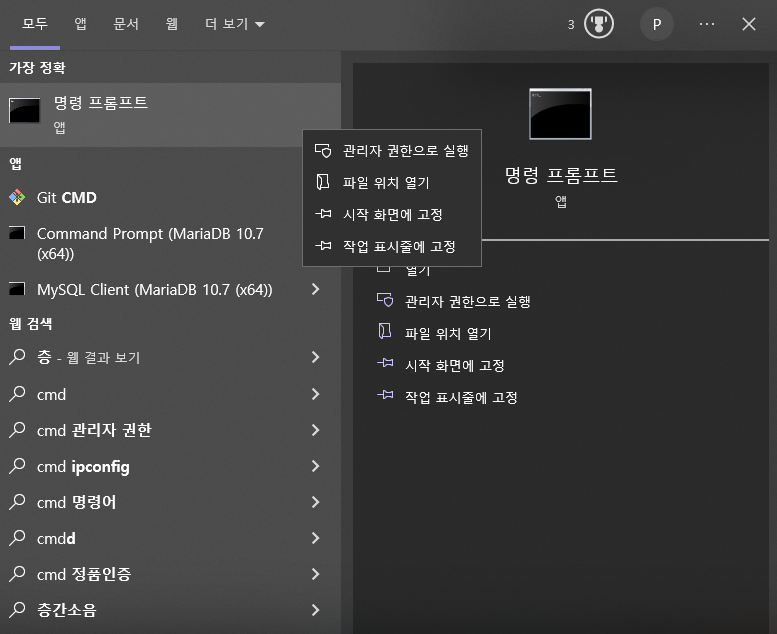Image resolution: width=777 pixels, height=634 pixels.
Task: Click the folder icon in the right pane 파일 위치 열기
Action: 385,331
